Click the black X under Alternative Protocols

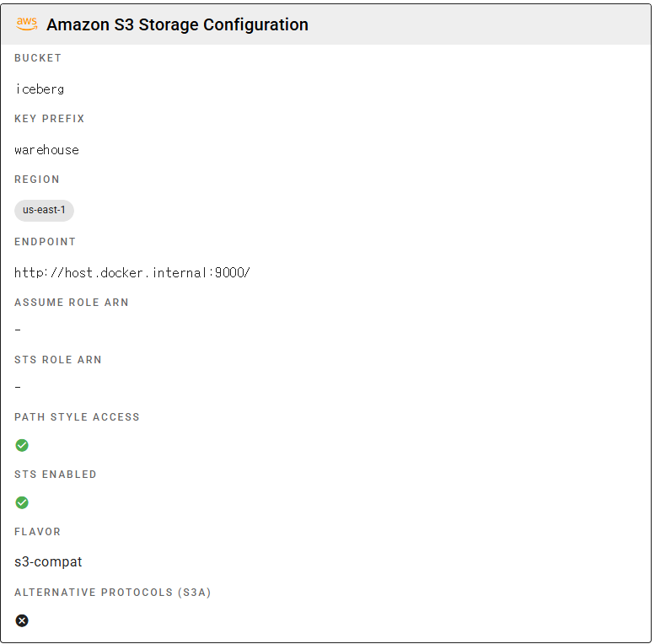(22, 620)
